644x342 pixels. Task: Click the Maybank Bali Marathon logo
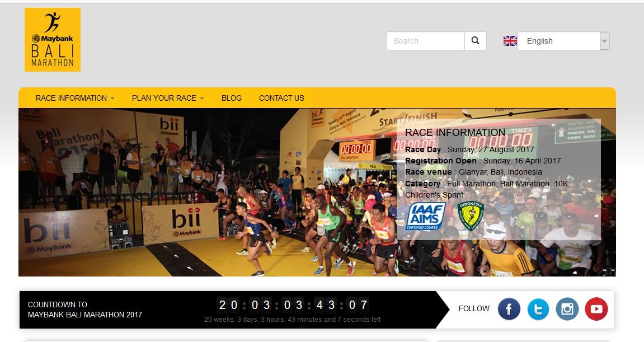click(x=53, y=40)
